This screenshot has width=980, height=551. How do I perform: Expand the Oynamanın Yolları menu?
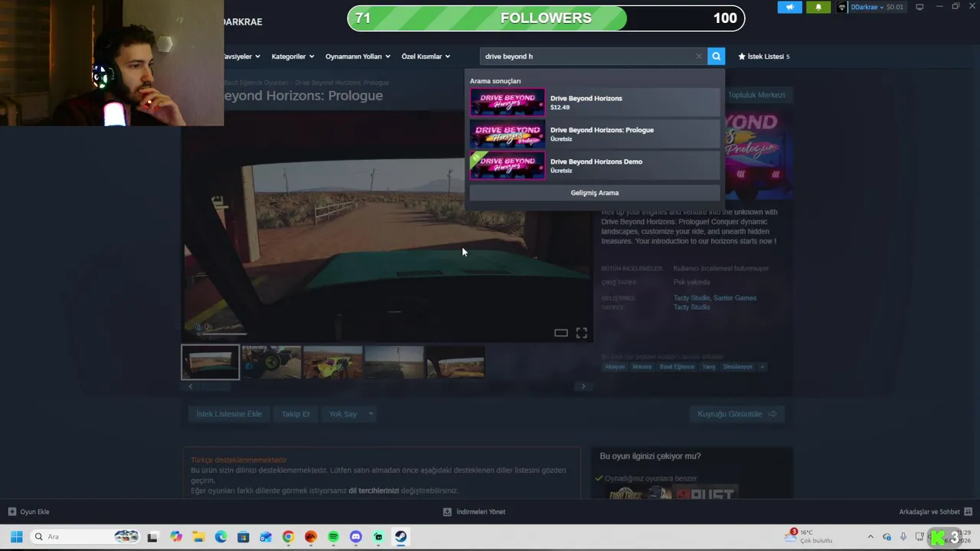(x=358, y=56)
